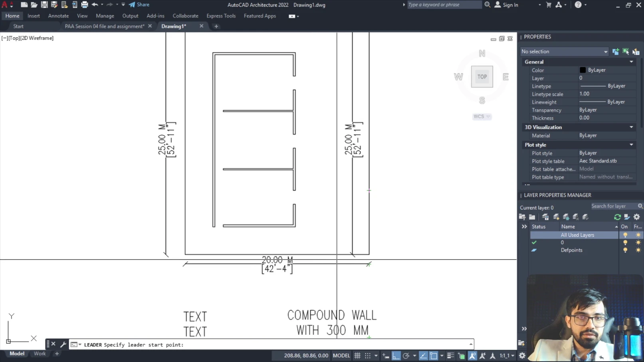This screenshot has width=644, height=362.
Task: Toggle the drawing grid display in status bar
Action: (357, 356)
